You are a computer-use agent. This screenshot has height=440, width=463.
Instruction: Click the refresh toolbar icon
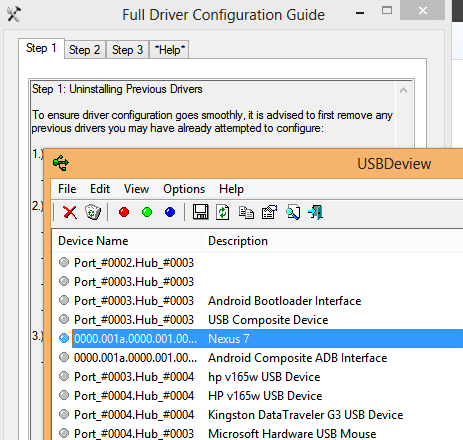coord(223,212)
